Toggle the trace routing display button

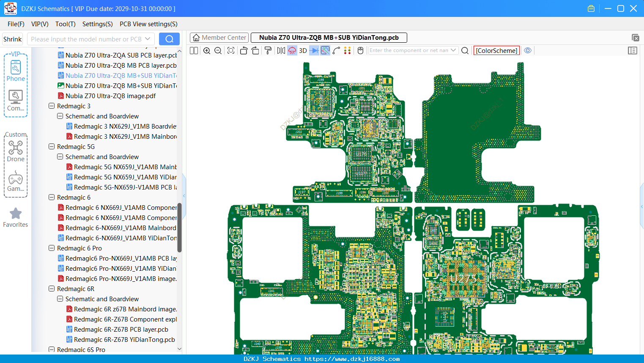coord(325,50)
